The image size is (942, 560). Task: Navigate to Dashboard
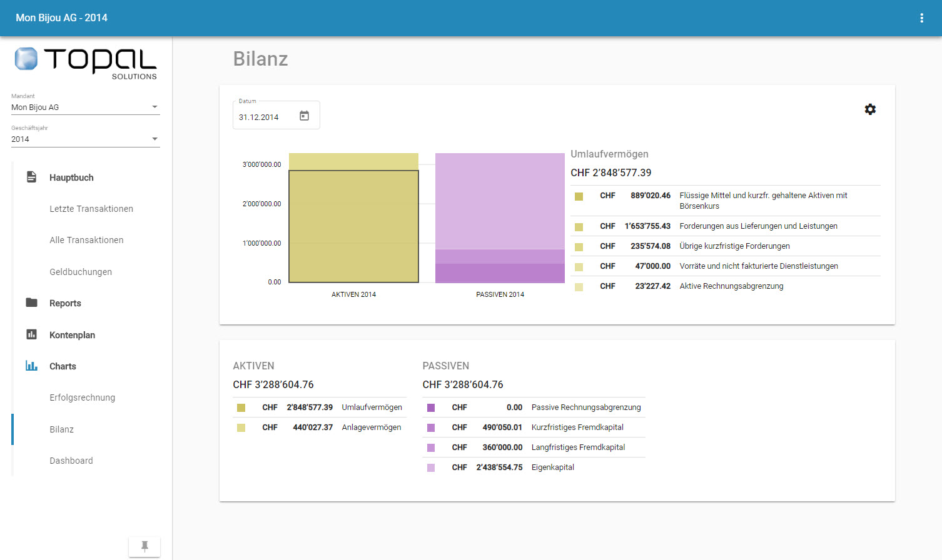[x=71, y=461]
